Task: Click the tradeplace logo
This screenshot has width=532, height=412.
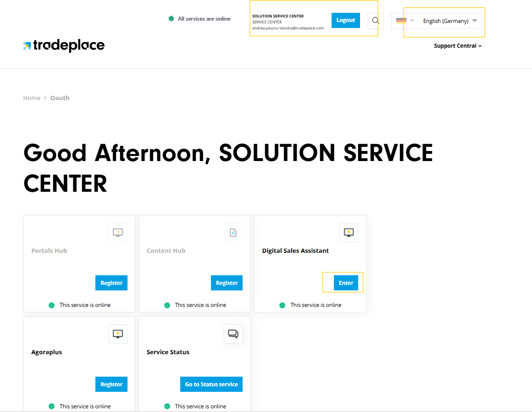Action: [64, 45]
